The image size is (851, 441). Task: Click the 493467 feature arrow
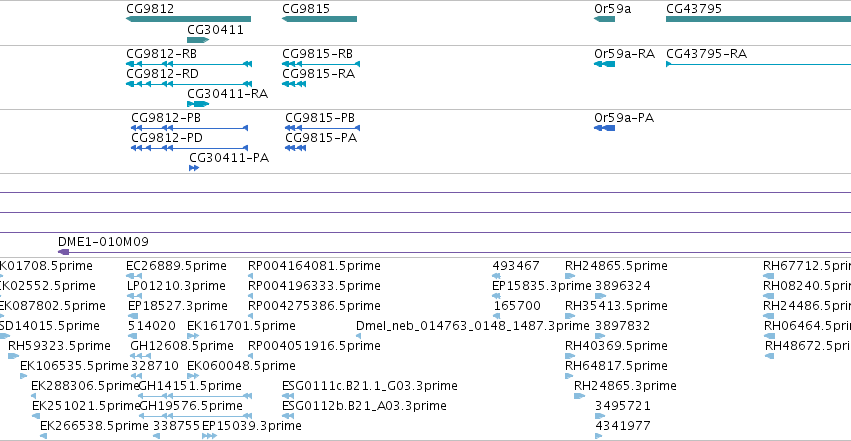[496, 276]
